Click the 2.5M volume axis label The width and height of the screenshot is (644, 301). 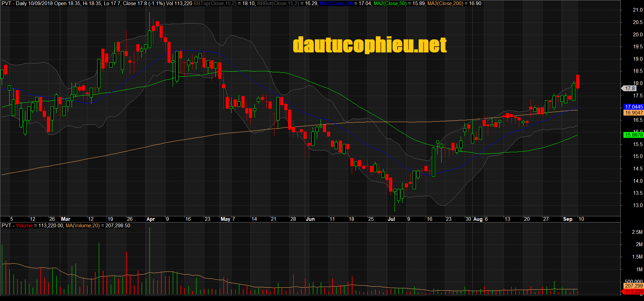[x=637, y=232]
